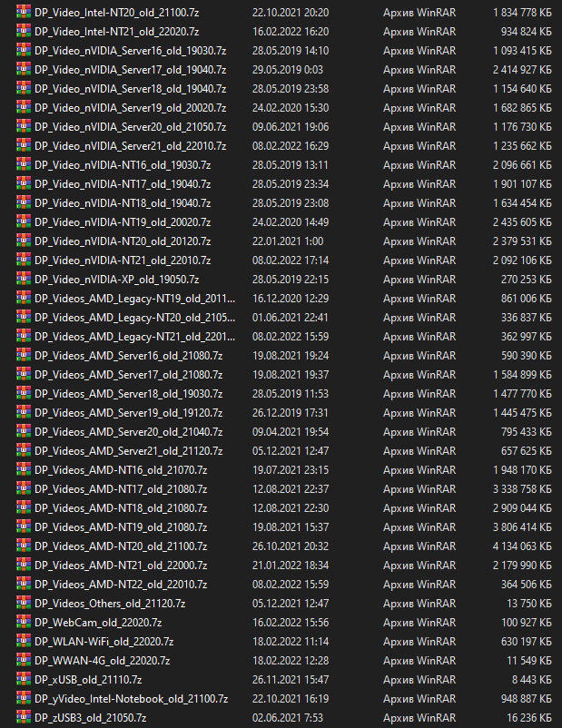Click the size value 948 887 КБ
Viewport: 562px width, 728px height.
point(527,698)
